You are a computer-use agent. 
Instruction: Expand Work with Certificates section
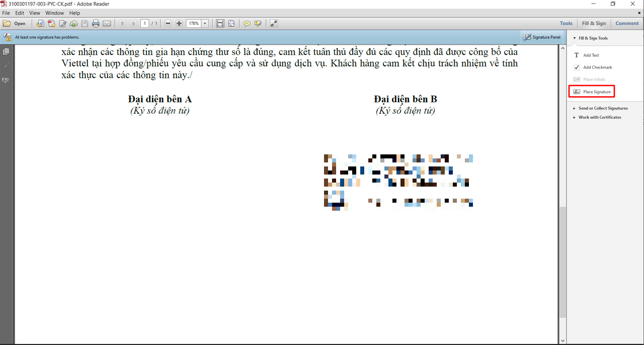tap(599, 117)
